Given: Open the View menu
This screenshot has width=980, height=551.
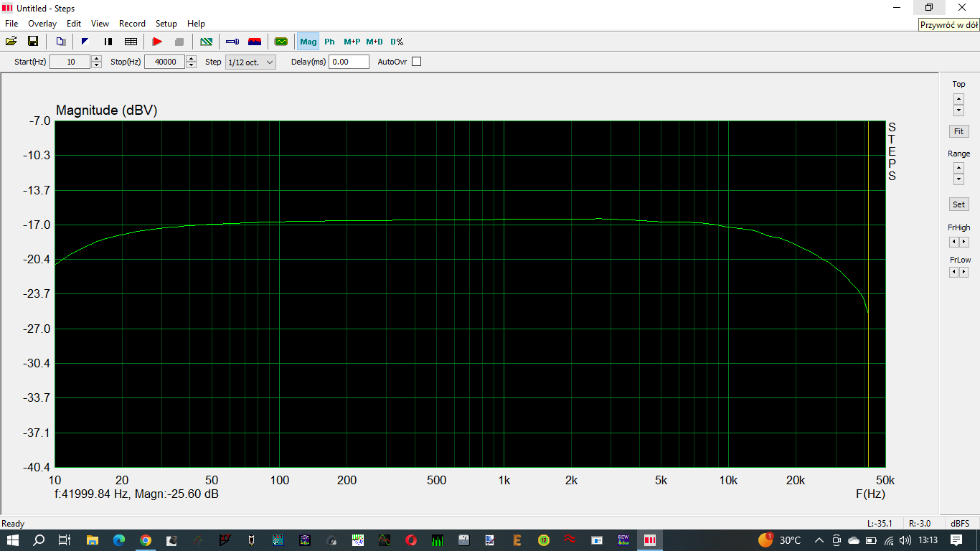Looking at the screenshot, I should [100, 24].
